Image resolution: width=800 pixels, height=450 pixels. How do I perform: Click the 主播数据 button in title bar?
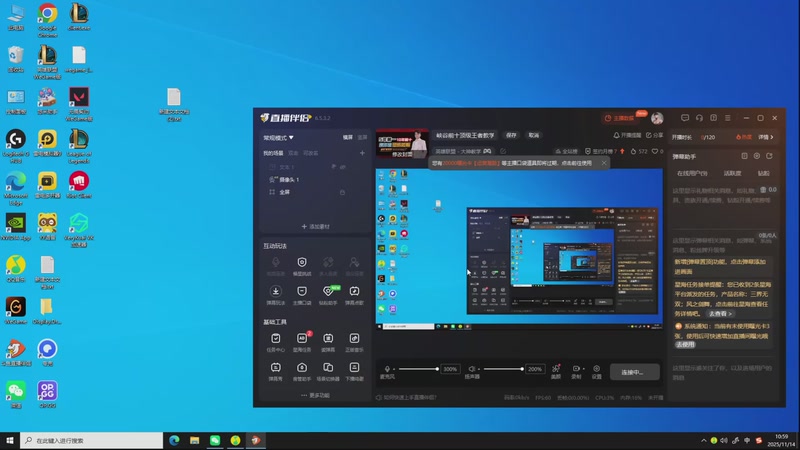point(619,118)
